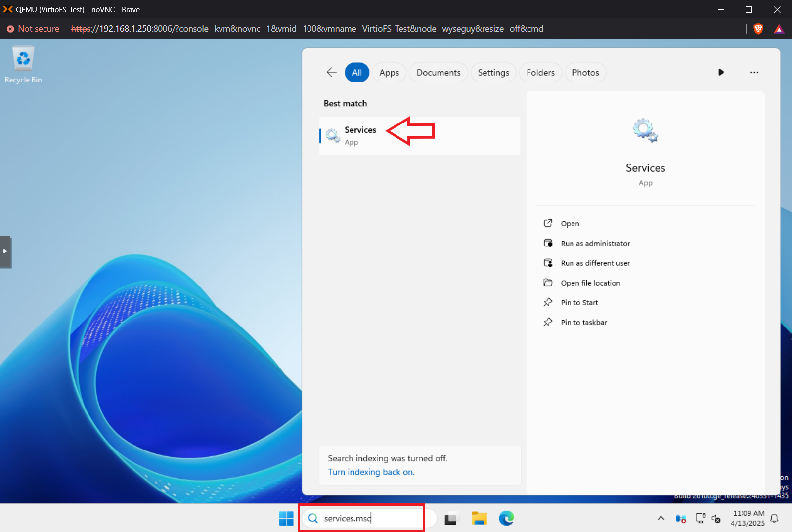Image resolution: width=792 pixels, height=532 pixels.
Task: Click the colorful tray icon beside the chevron
Action: click(681, 518)
